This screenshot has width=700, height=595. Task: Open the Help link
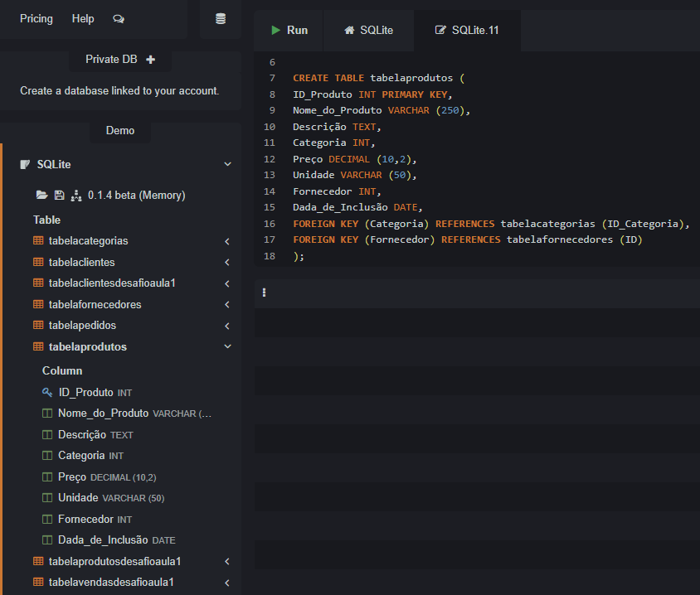[83, 19]
